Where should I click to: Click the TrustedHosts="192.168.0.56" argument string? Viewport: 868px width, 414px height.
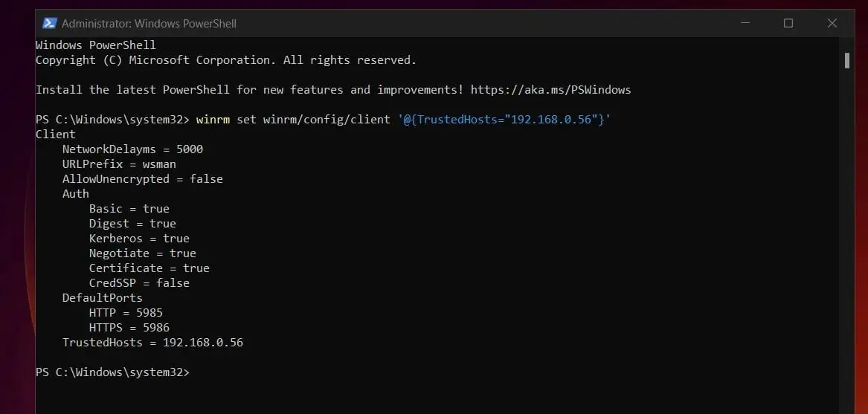(x=504, y=120)
